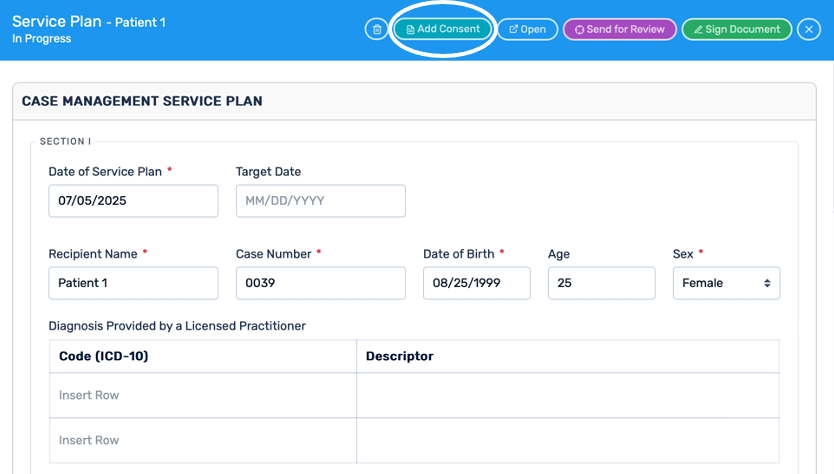834x474 pixels.
Task: Click first row Descriptor cell
Action: point(567,395)
